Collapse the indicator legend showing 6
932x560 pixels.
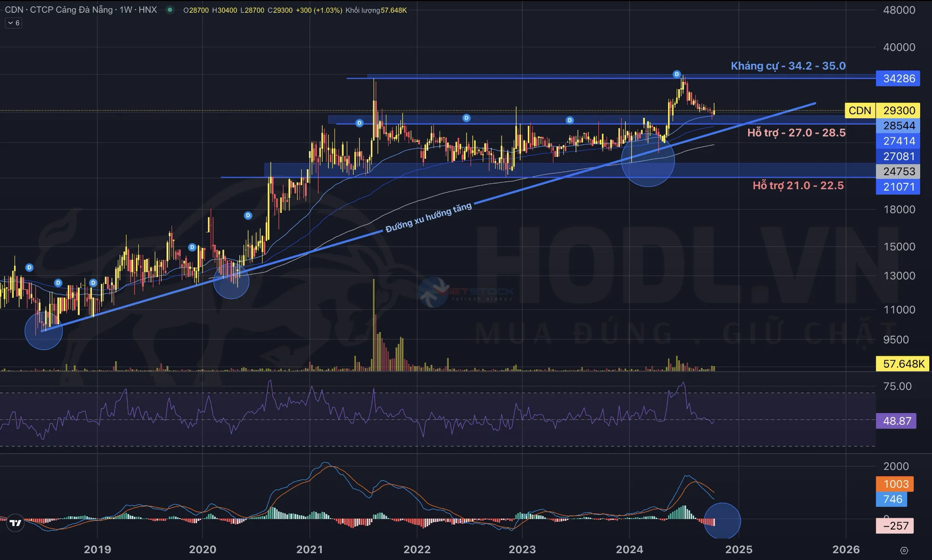pos(14,23)
